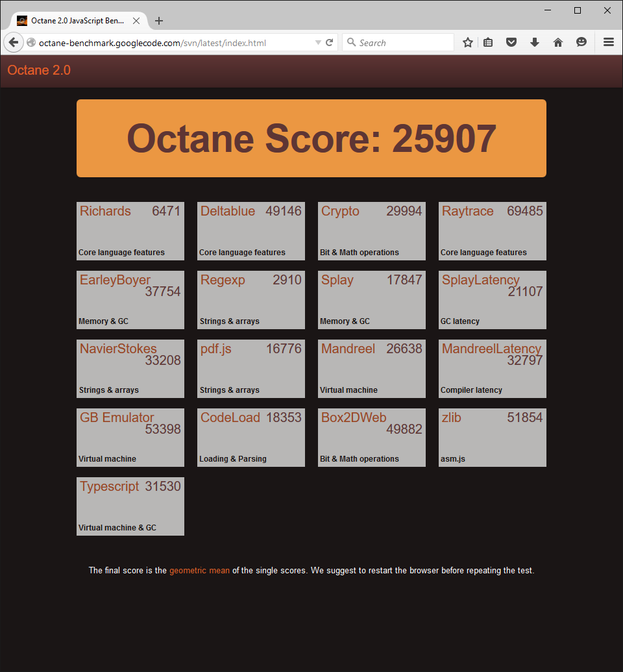Click the address bar URL
The image size is (623, 672).
click(x=153, y=43)
